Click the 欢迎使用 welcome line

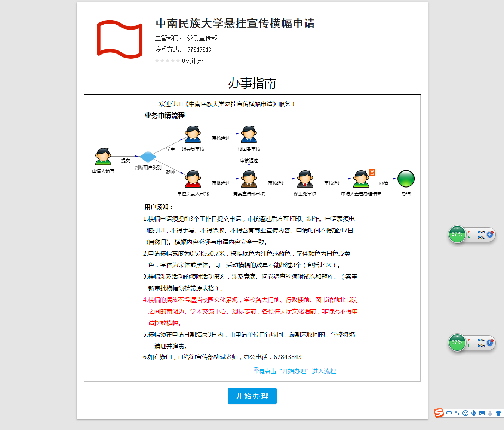coord(227,104)
